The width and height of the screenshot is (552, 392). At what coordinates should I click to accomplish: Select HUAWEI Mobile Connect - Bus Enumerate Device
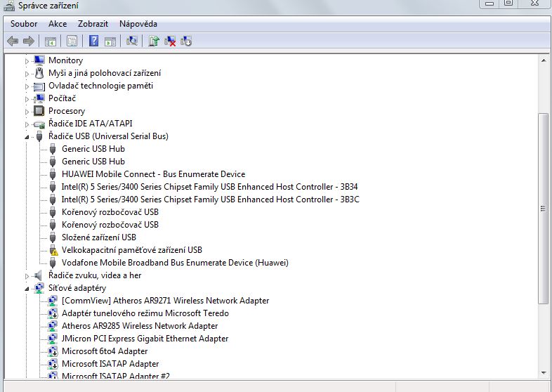tap(154, 174)
